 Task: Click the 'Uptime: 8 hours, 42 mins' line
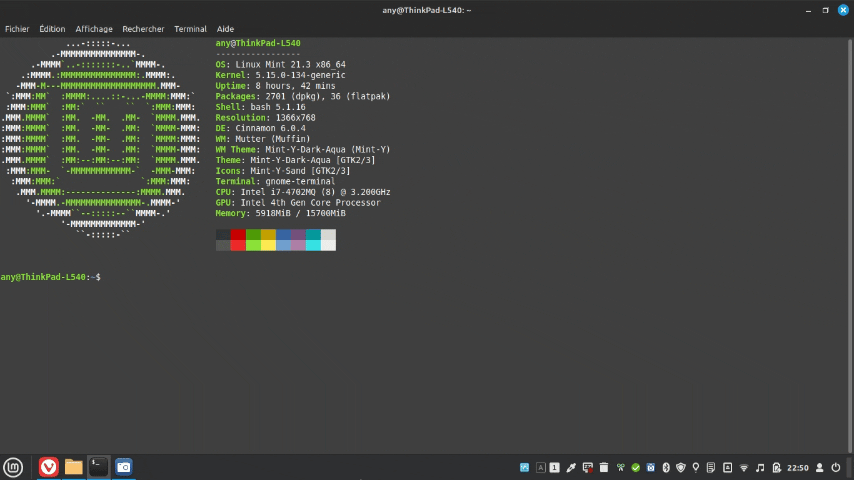tap(276, 86)
